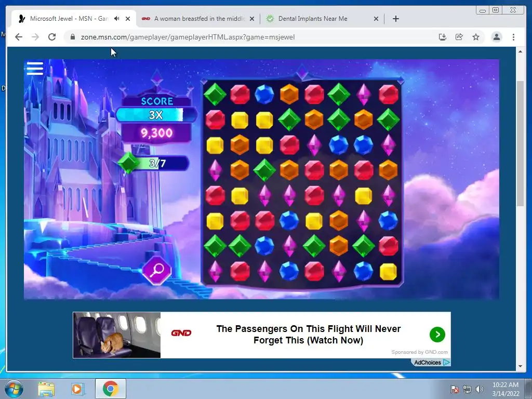Click the pink gem in the top row
This screenshot has height=399, width=532.
click(x=363, y=94)
